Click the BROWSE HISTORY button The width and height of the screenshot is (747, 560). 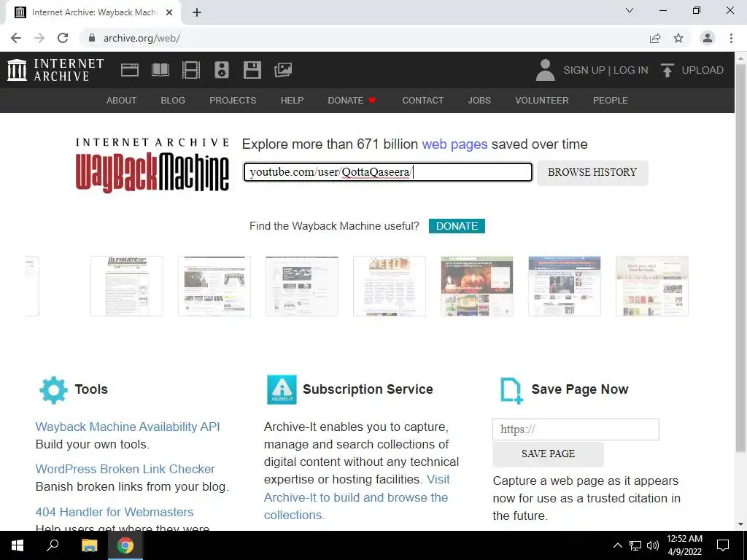tap(592, 172)
